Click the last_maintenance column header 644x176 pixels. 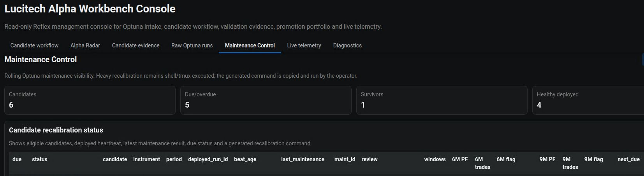coord(303,159)
